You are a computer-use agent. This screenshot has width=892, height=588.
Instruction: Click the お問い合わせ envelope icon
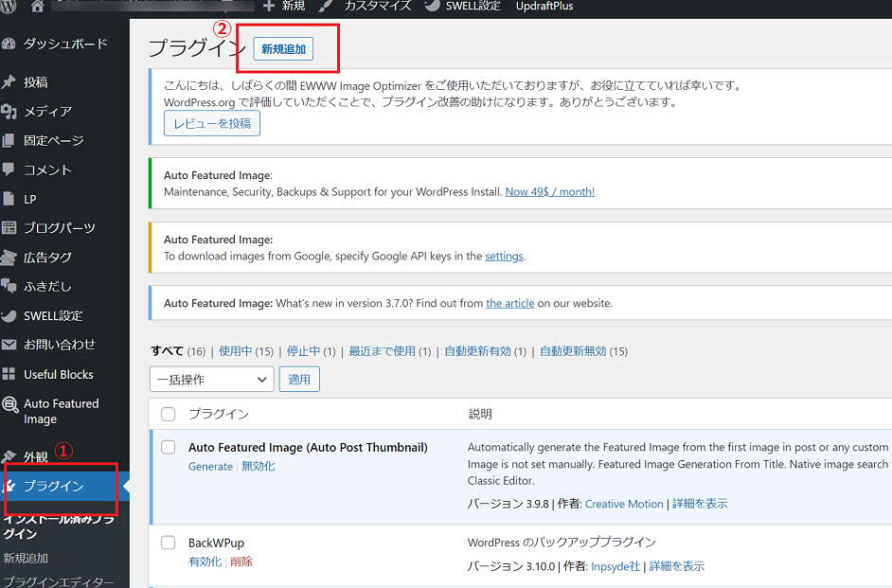click(9, 345)
